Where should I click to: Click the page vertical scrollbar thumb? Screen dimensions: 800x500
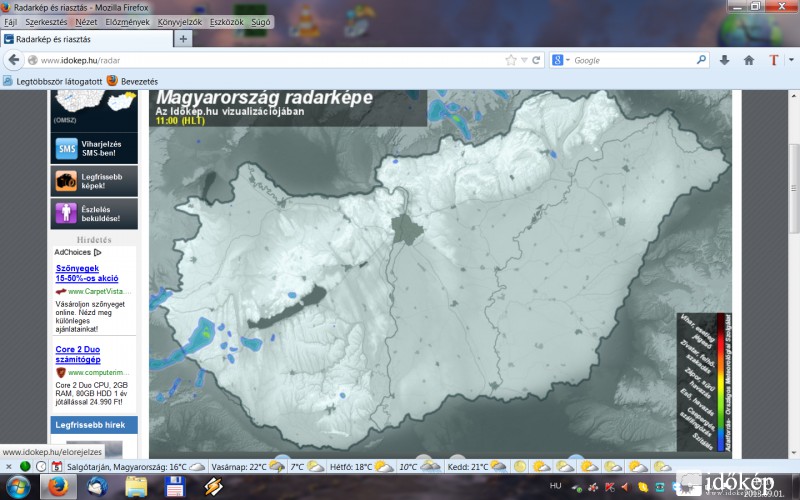[794, 188]
